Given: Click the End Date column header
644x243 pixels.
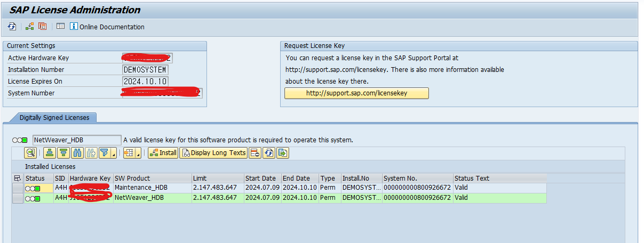Looking at the screenshot, I should [x=299, y=178].
